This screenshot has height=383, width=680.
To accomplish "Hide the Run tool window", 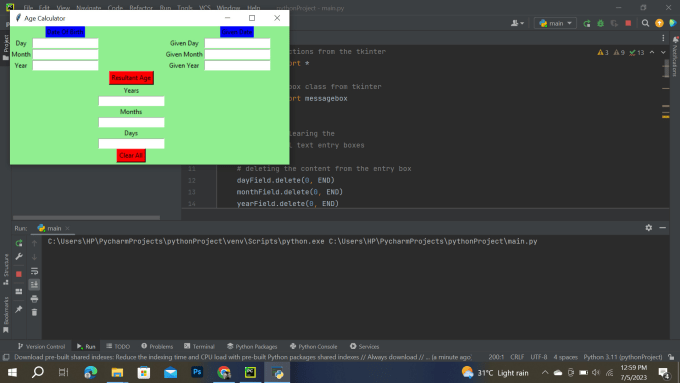I will click(x=663, y=228).
